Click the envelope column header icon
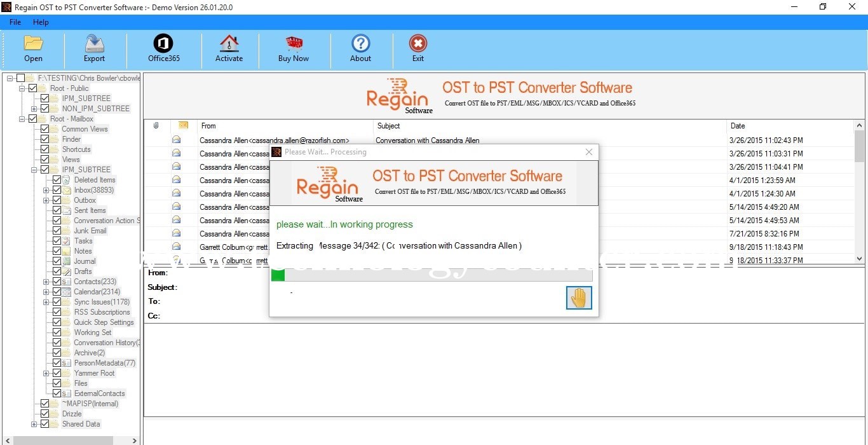Image resolution: width=868 pixels, height=445 pixels. click(183, 126)
